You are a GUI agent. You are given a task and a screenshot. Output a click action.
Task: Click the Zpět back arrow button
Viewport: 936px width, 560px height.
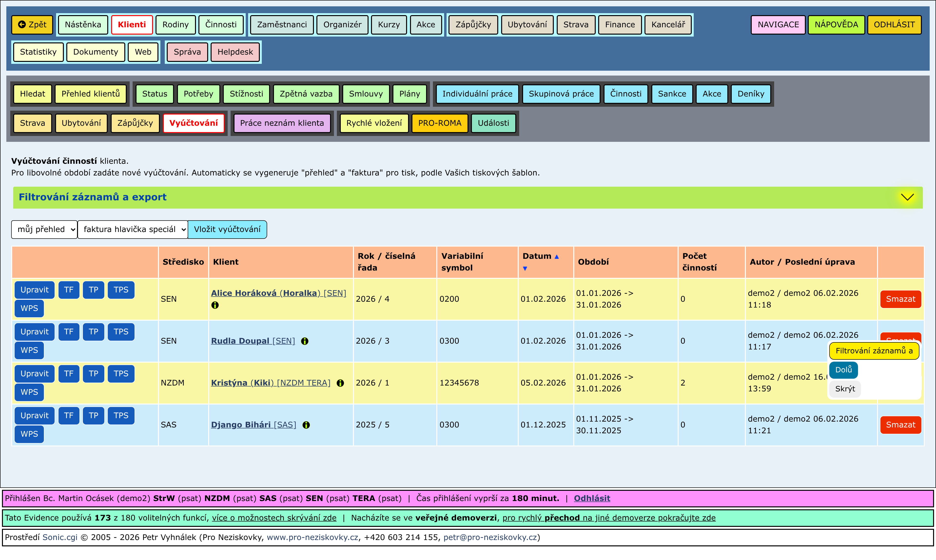tap(32, 25)
